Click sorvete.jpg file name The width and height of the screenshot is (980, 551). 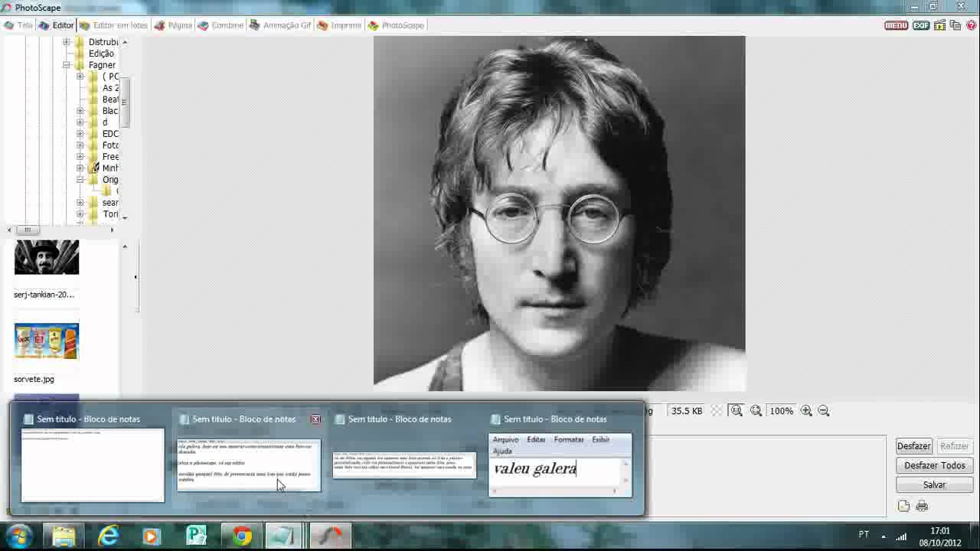pyautogui.click(x=34, y=379)
